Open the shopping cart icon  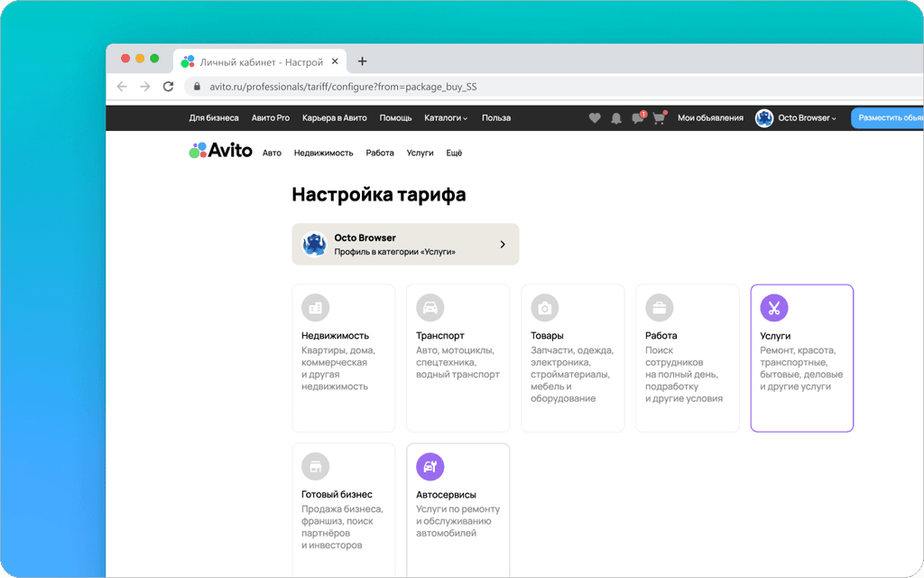660,117
